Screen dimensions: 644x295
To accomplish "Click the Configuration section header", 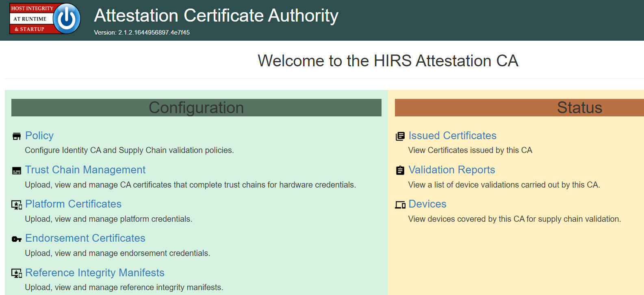I will [196, 107].
